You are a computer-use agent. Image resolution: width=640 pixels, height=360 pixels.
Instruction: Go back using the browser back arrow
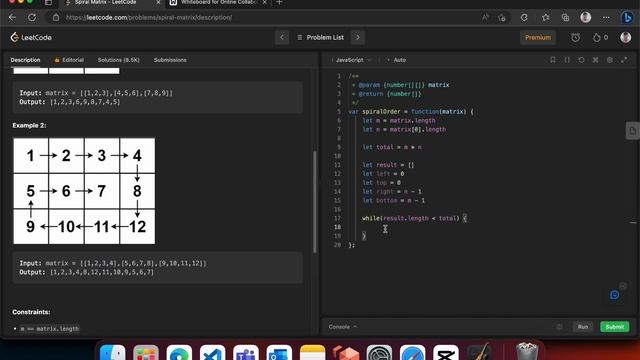point(12,18)
